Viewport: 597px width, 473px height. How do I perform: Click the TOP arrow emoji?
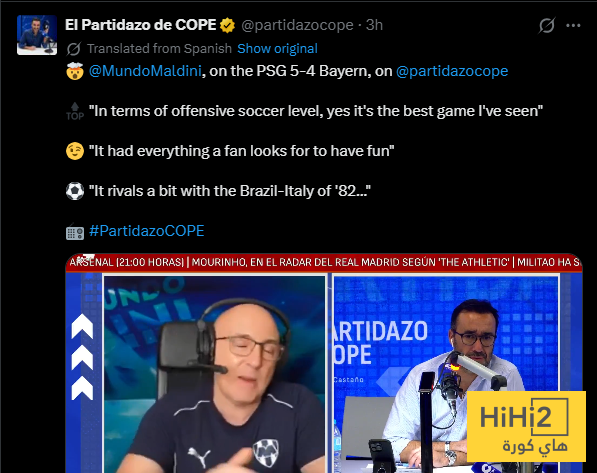75,111
